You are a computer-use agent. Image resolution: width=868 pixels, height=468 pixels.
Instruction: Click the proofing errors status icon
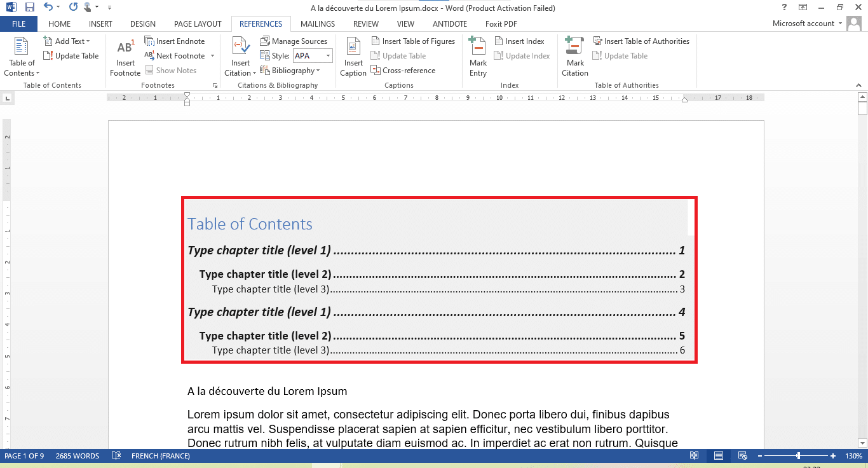pos(116,456)
